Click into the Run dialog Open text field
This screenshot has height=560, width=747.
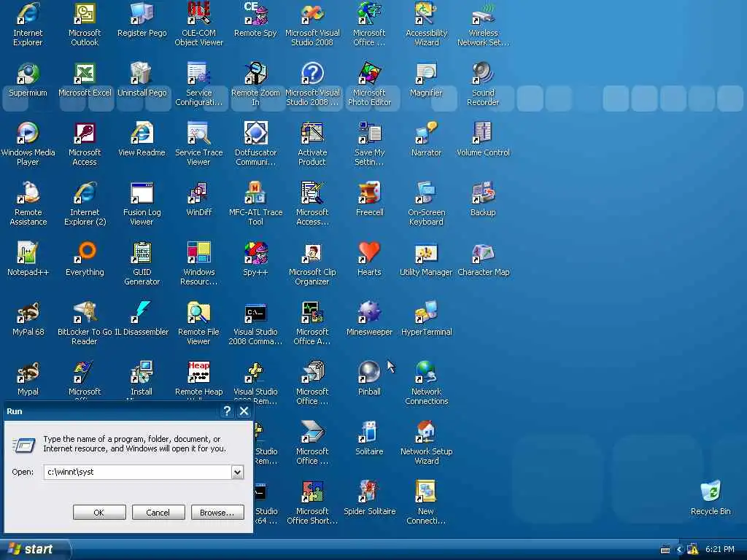(138, 472)
